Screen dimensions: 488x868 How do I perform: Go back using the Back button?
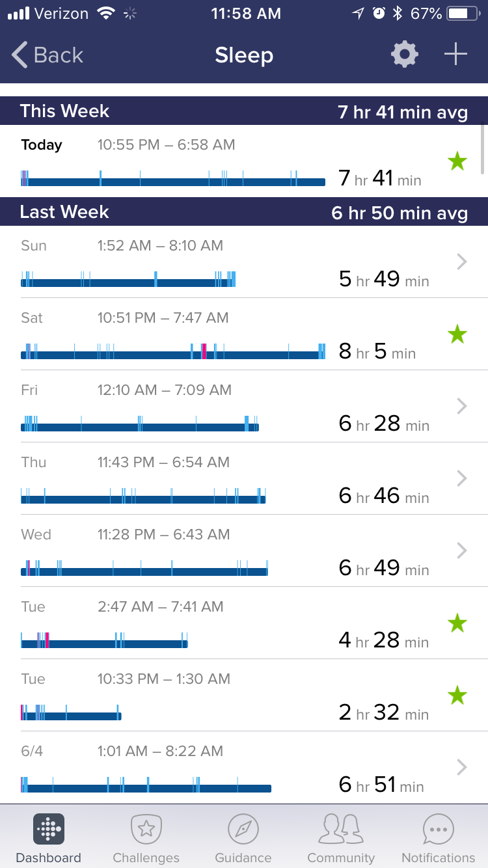pyautogui.click(x=48, y=55)
